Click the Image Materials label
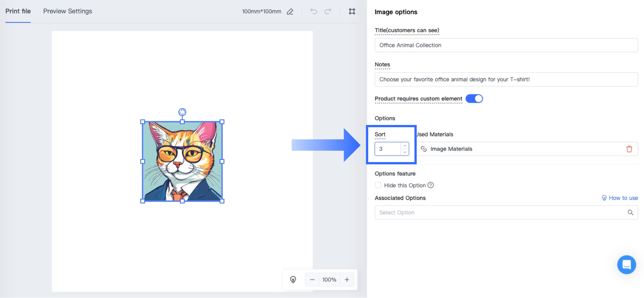Viewport: 644px width, 298px height. [x=451, y=149]
